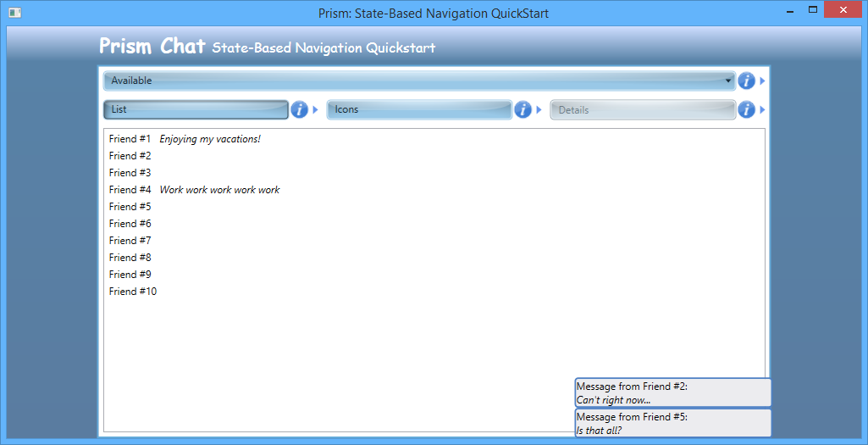This screenshot has width=868, height=445.
Task: Click the info icon beside List
Action: coord(299,109)
